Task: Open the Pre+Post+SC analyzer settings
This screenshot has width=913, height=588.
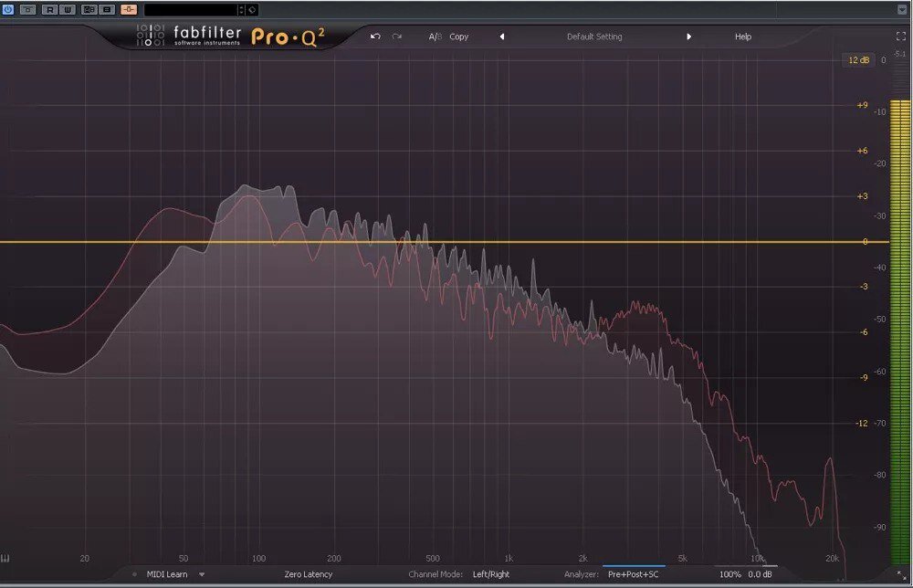Action: [634, 574]
